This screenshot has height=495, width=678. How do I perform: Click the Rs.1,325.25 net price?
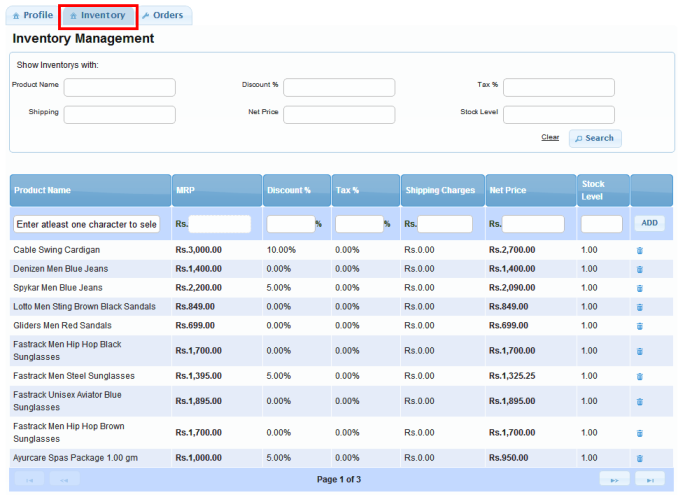(512, 376)
